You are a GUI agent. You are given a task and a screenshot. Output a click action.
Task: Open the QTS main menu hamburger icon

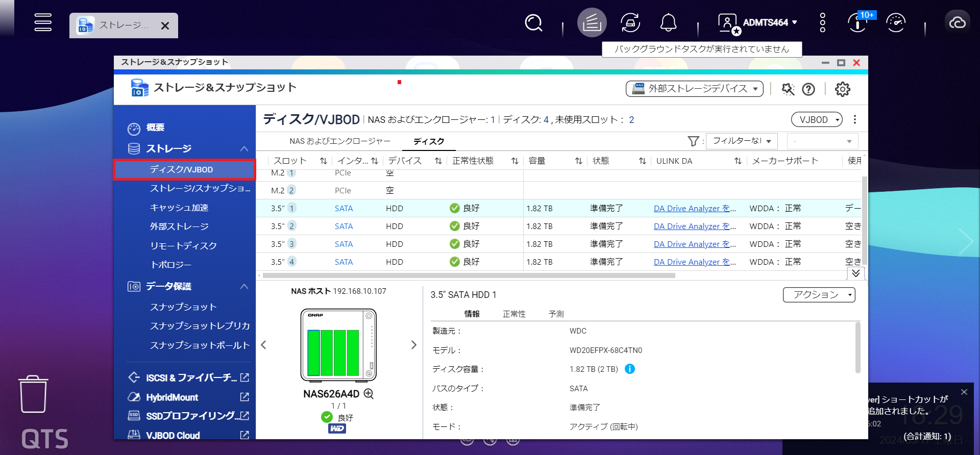43,22
